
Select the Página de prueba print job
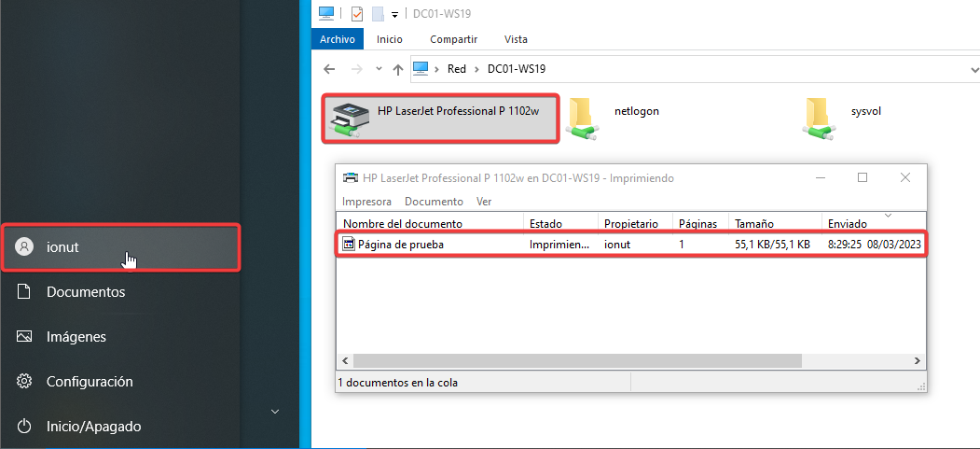pos(403,245)
